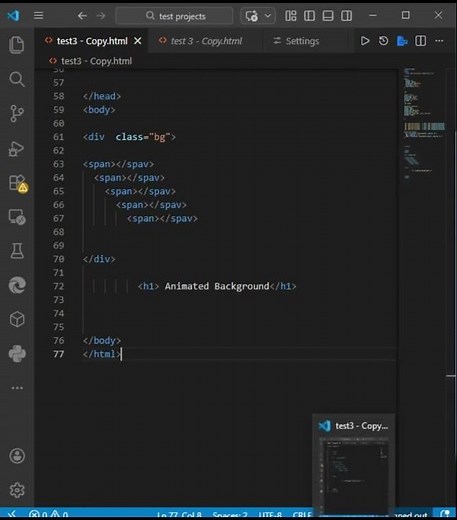This screenshot has width=457, height=520.
Task: Open the Remote Explorer view
Action: click(x=17, y=217)
